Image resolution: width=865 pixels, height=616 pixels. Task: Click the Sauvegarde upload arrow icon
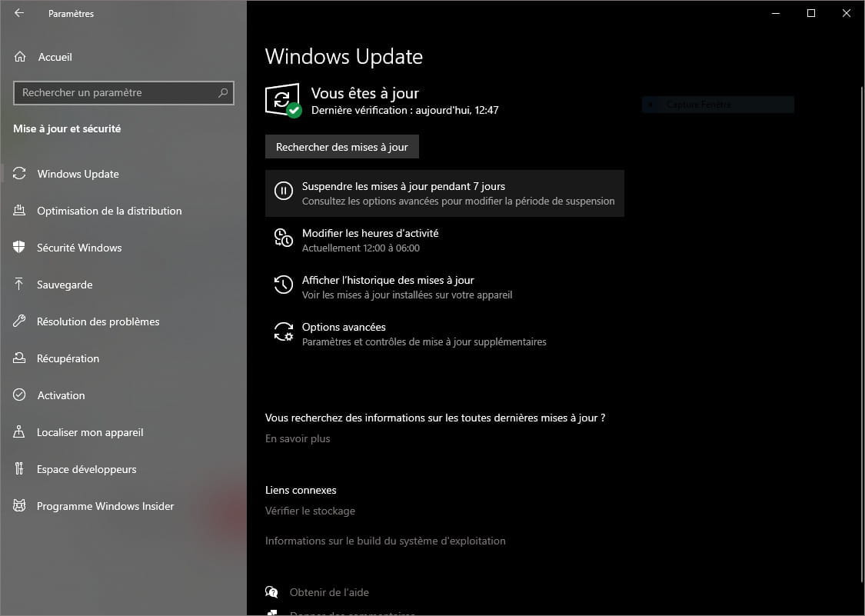click(19, 285)
